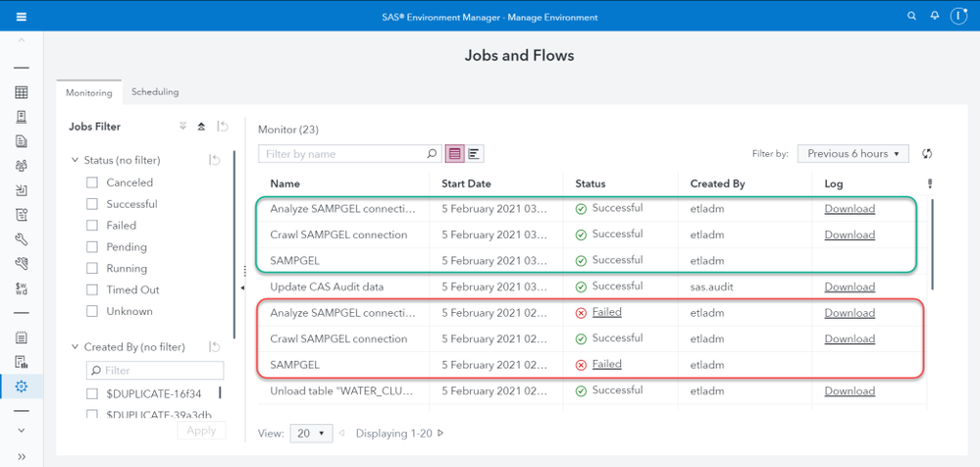Screen dimensions: 980x467
Task: Select the Monitoring tab
Action: [x=88, y=93]
